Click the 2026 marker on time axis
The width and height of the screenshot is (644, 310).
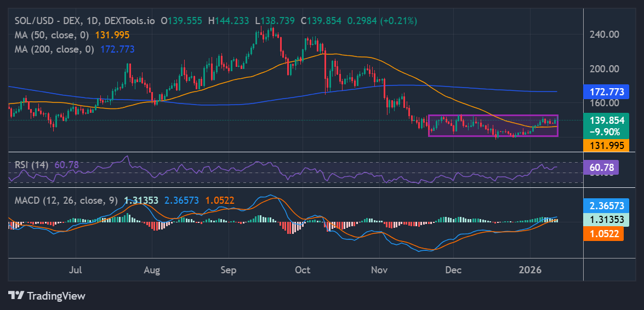pyautogui.click(x=530, y=270)
